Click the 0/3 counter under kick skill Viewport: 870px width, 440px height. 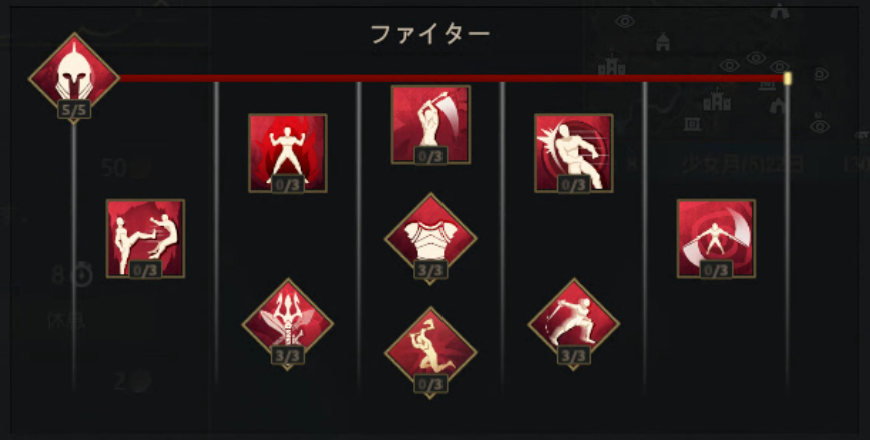[146, 270]
